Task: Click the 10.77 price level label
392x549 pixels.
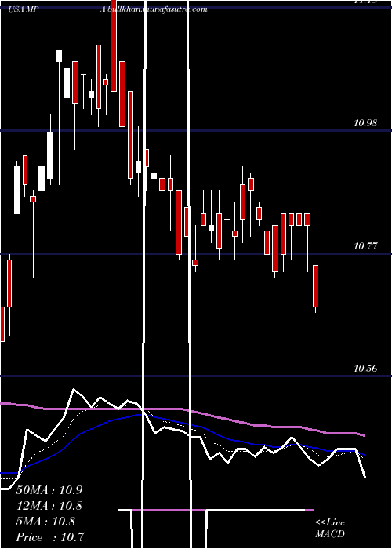Action: pos(365,245)
